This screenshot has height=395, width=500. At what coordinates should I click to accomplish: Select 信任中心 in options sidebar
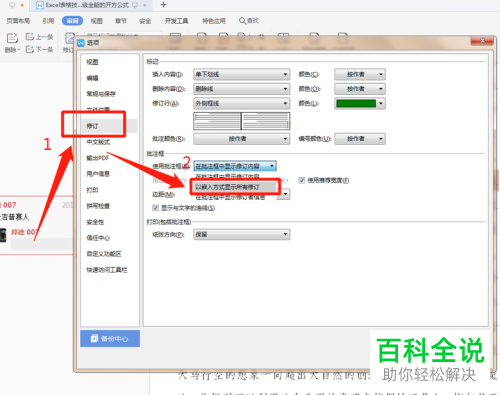click(98, 238)
